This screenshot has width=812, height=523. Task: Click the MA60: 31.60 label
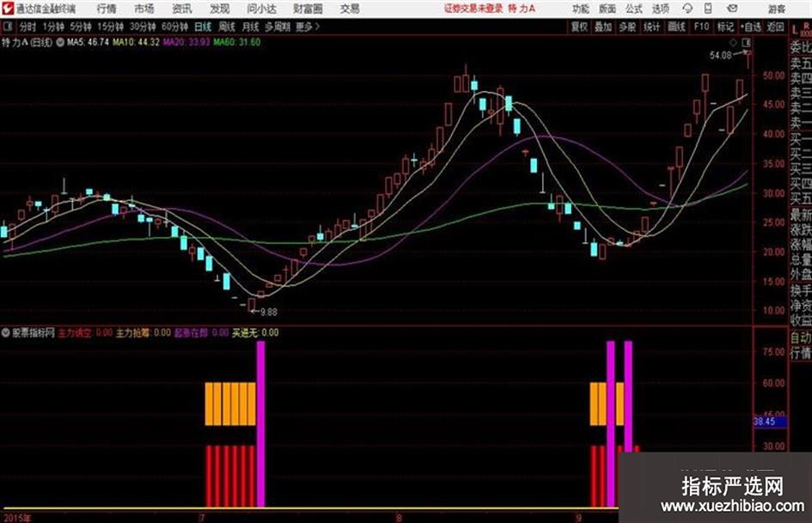pyautogui.click(x=236, y=42)
